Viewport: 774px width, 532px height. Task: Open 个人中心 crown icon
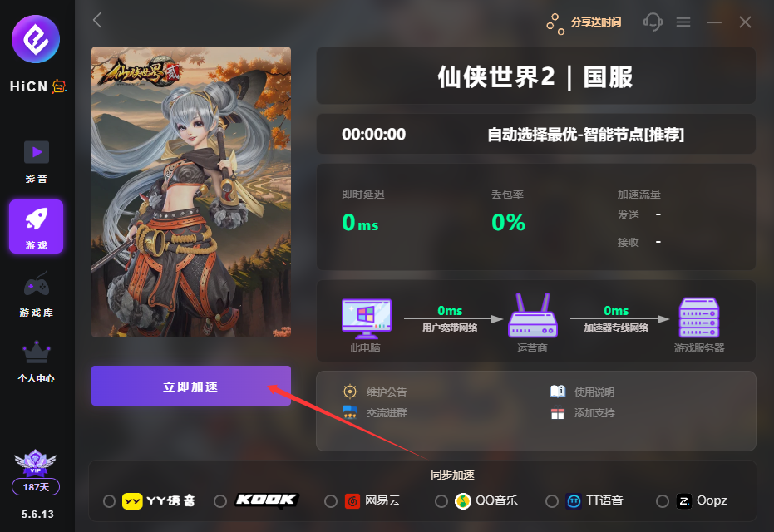(37, 362)
